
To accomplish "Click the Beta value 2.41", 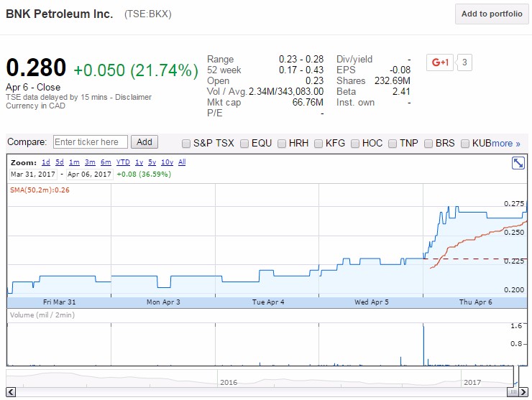I will tap(401, 91).
